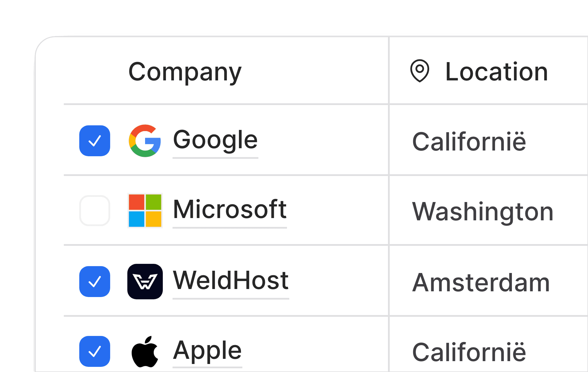Open the WeldHost company link
This screenshot has width=588, height=372.
(x=231, y=282)
